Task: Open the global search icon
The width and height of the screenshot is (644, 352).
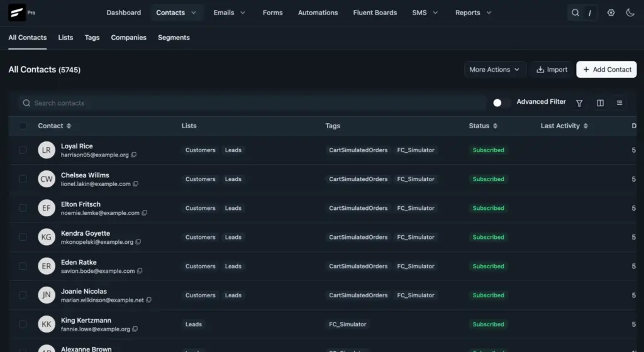Action: (575, 13)
